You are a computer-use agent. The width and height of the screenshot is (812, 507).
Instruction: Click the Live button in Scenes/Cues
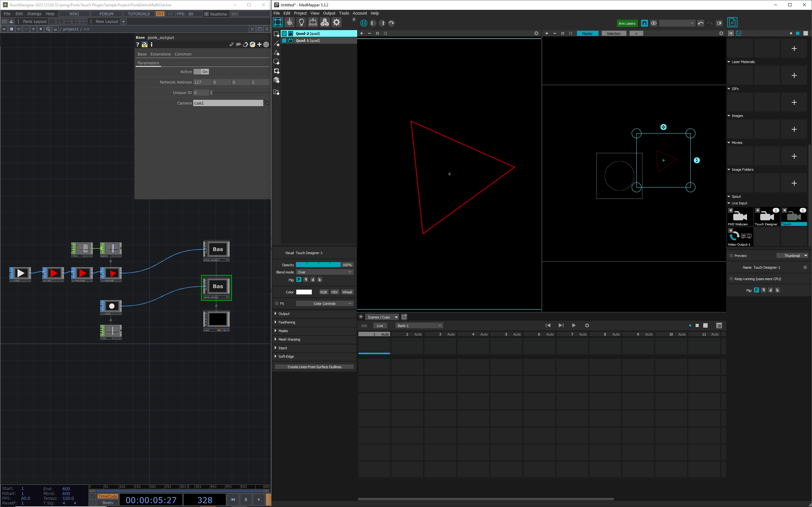(x=379, y=325)
